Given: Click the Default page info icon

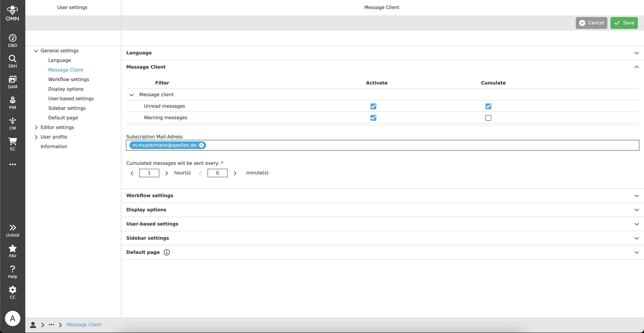Looking at the screenshot, I should tap(167, 252).
